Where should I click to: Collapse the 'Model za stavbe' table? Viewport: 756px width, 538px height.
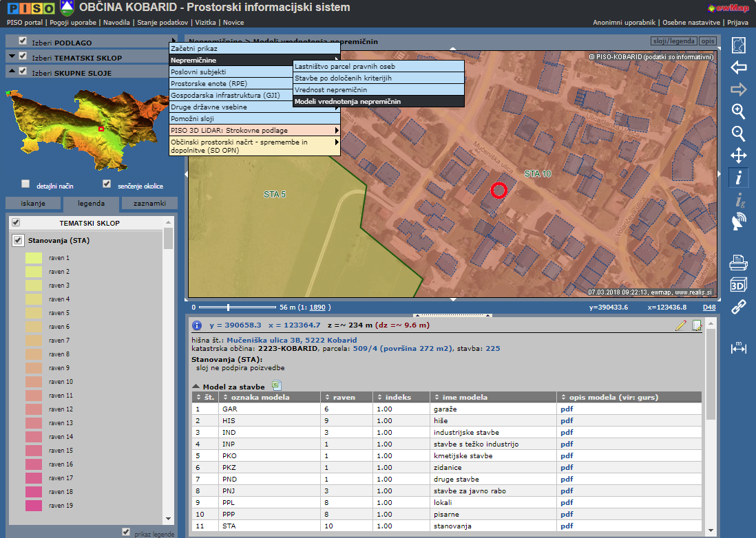196,387
